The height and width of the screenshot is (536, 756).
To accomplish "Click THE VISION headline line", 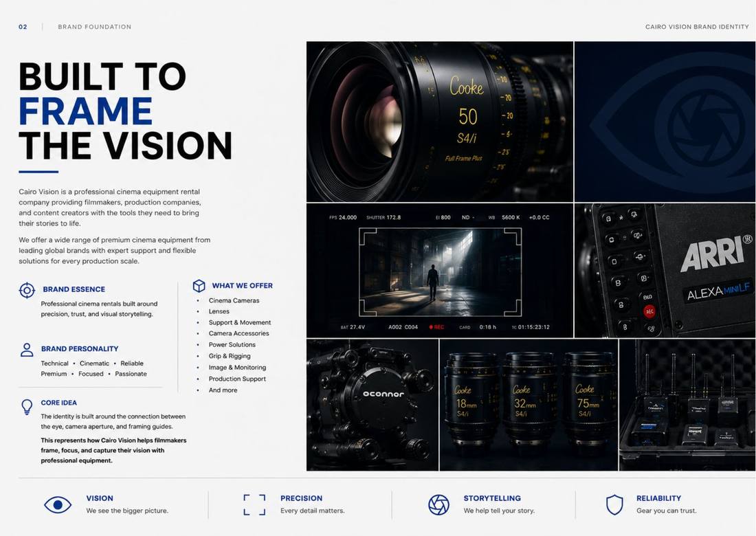I will 125,146.
